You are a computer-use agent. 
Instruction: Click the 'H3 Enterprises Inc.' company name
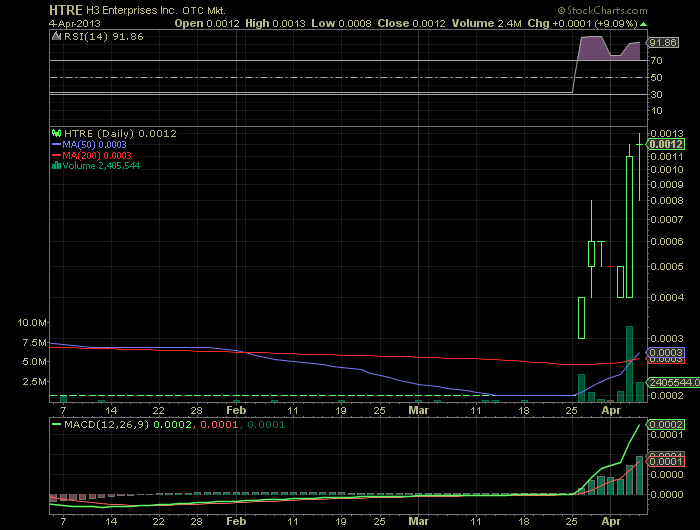pos(131,10)
